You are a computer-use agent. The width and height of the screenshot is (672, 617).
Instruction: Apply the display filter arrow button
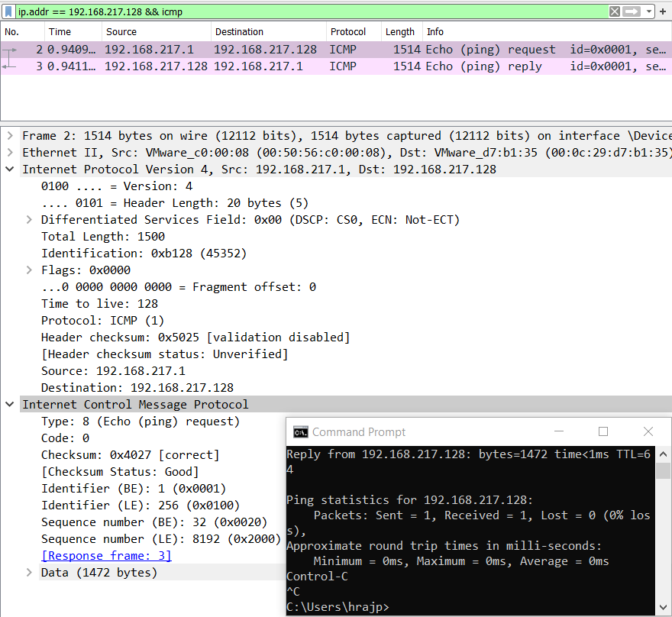pos(632,11)
